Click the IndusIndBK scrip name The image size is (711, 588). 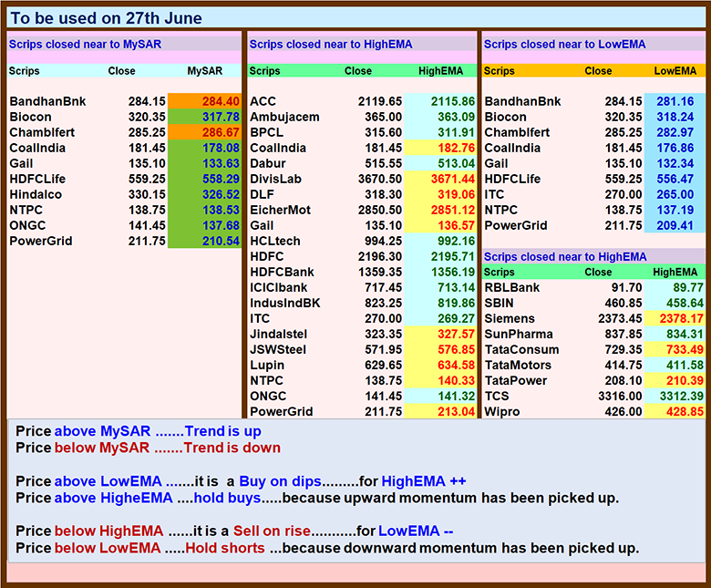pyautogui.click(x=285, y=303)
